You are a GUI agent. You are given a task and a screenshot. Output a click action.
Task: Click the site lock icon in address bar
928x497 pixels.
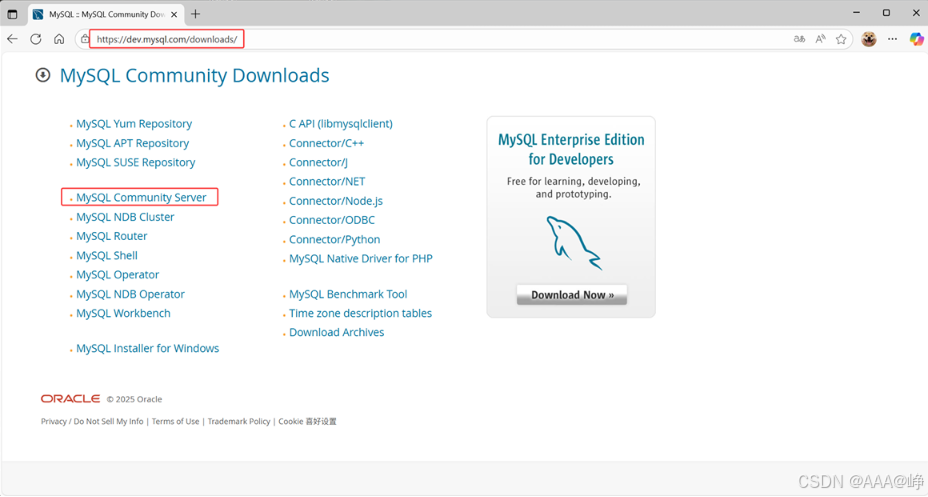[85, 39]
